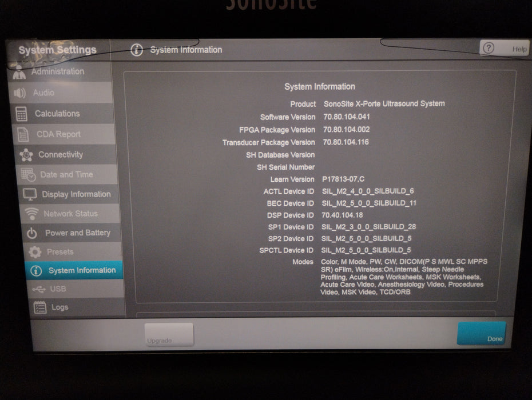Click the Product label
Screen dimensions: 532x400
pyautogui.click(x=303, y=104)
